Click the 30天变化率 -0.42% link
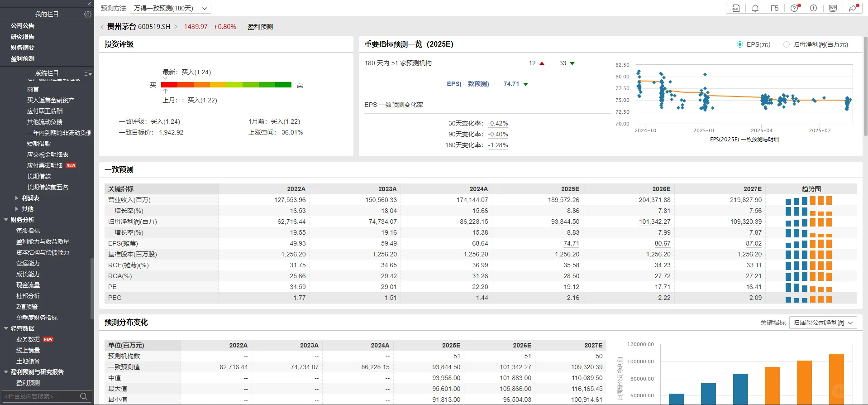 coord(498,123)
